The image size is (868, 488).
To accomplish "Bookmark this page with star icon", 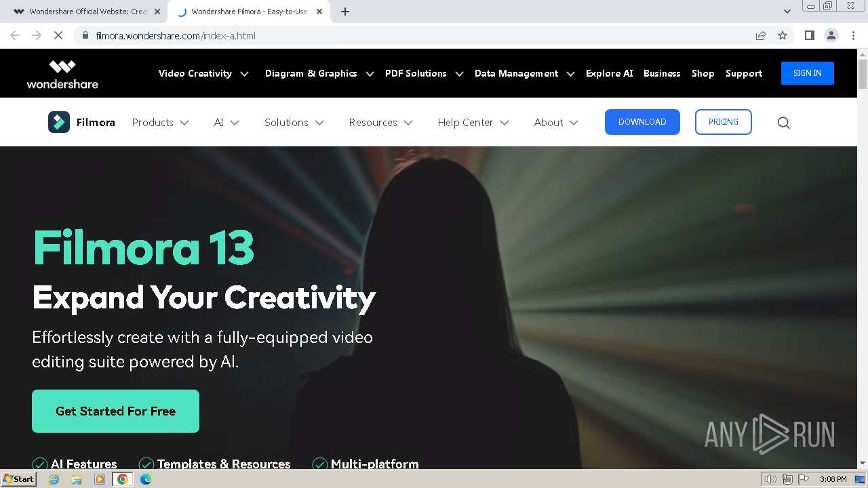I will [783, 35].
